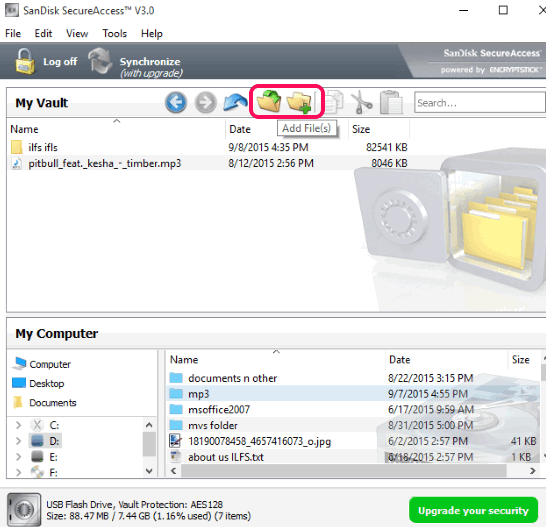This screenshot has height=527, width=546.
Task: Click the Add Folder icon with green plus
Action: pos(299,102)
